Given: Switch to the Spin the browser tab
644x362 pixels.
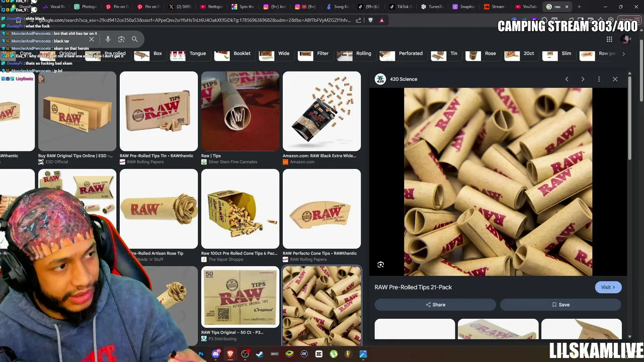Looking at the screenshot, I should (x=243, y=7).
